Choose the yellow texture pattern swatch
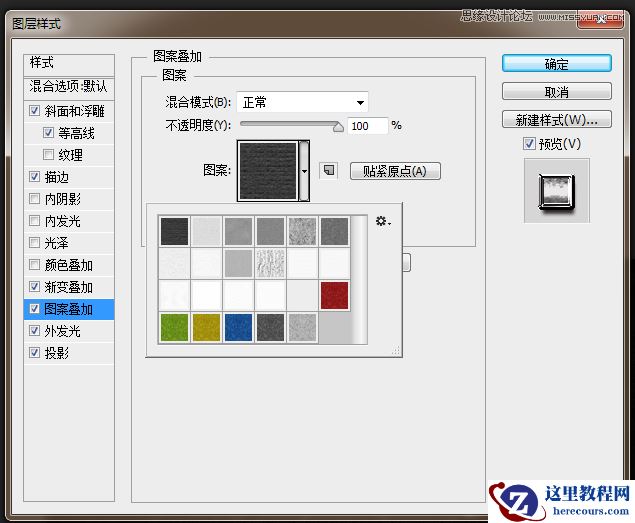 pos(206,327)
